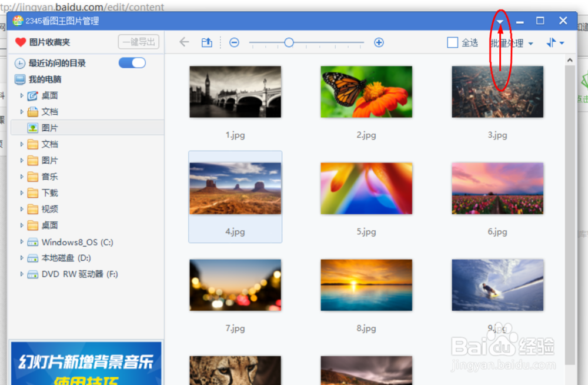Viewport: 588px width, 385px height.
Task: Open the 批量处理 dropdown
Action: point(512,43)
